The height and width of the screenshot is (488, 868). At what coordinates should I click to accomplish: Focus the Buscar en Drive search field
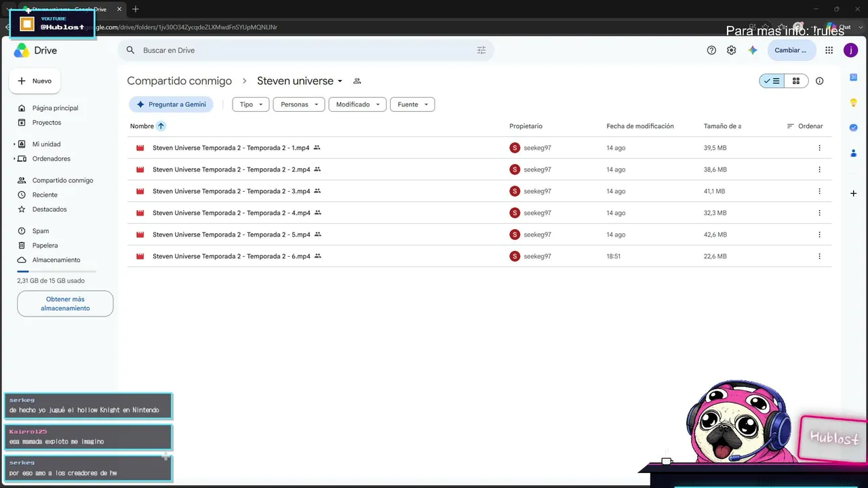[x=305, y=50]
